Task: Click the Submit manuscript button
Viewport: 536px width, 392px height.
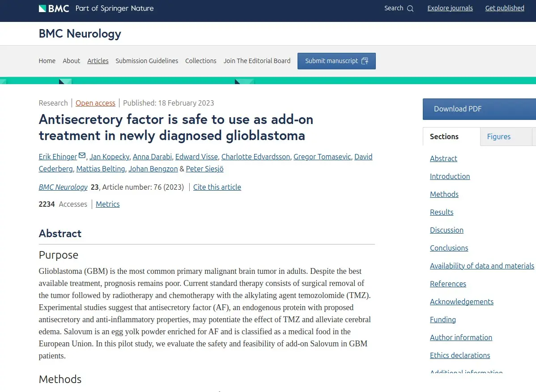Action: [x=336, y=61]
